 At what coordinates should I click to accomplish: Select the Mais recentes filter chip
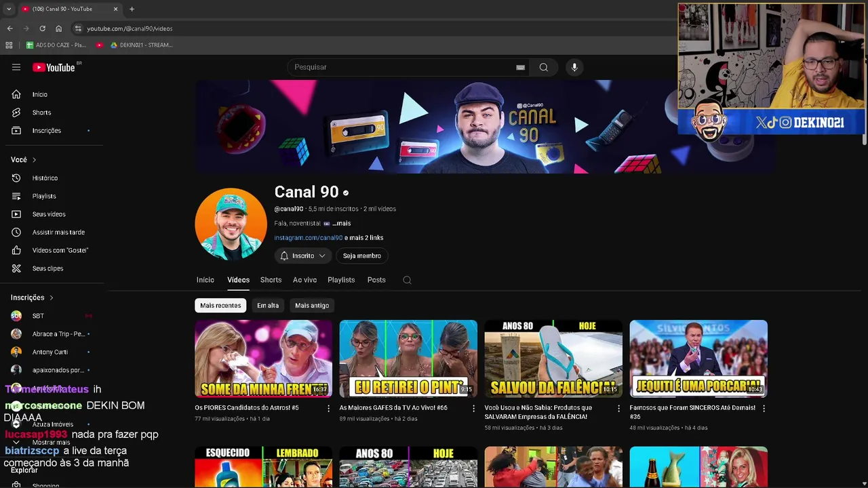[x=220, y=306]
